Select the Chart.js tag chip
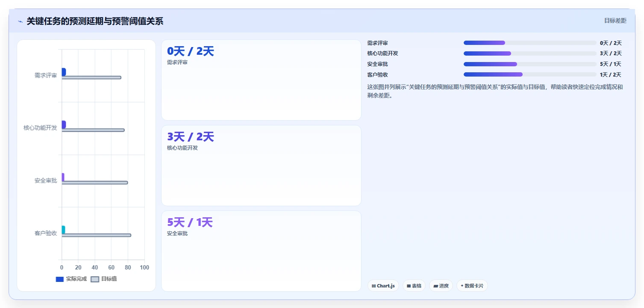 383,286
